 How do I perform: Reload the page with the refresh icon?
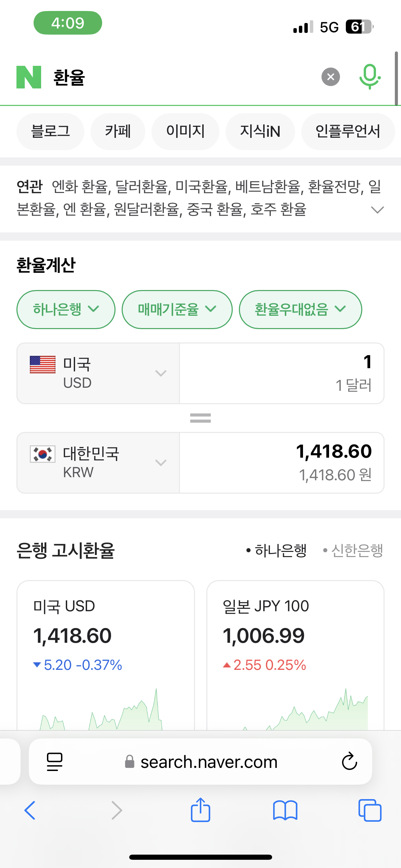tap(349, 762)
